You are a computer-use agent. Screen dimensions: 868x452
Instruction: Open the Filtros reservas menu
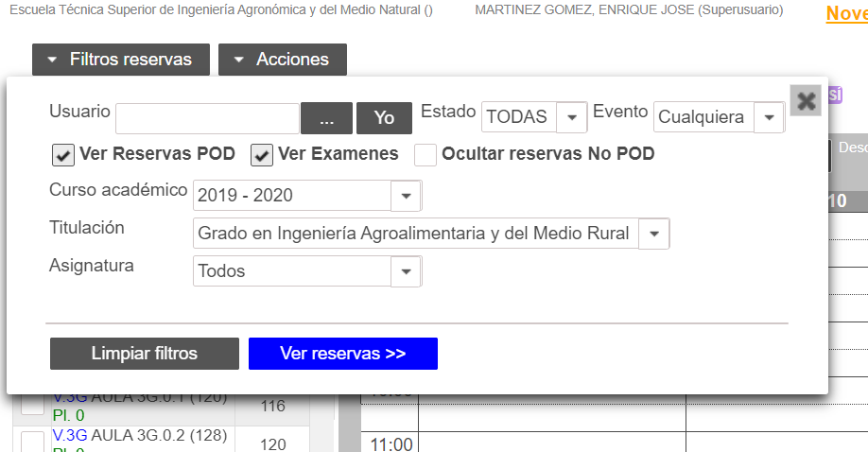(121, 60)
